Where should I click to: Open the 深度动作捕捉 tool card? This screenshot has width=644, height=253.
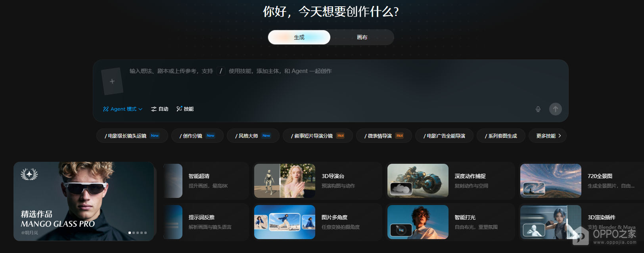[450, 181]
